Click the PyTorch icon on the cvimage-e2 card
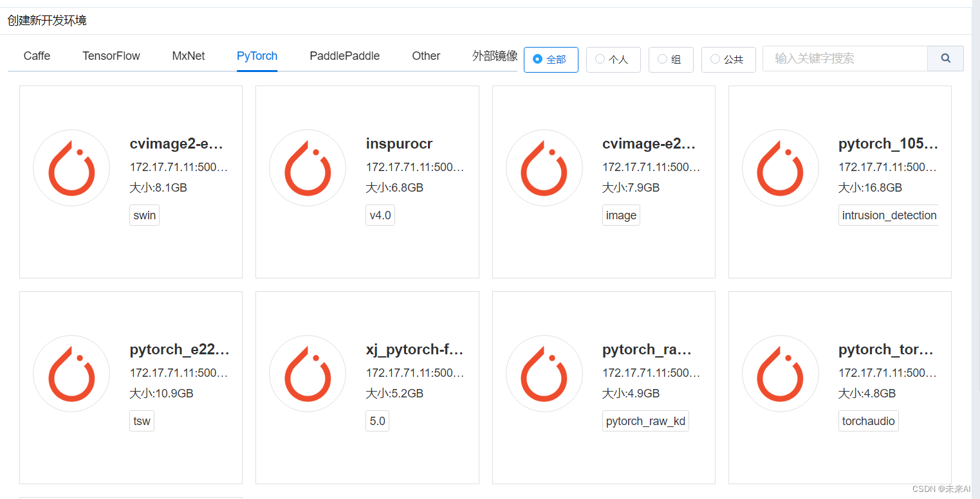The image size is (980, 499). 544,168
